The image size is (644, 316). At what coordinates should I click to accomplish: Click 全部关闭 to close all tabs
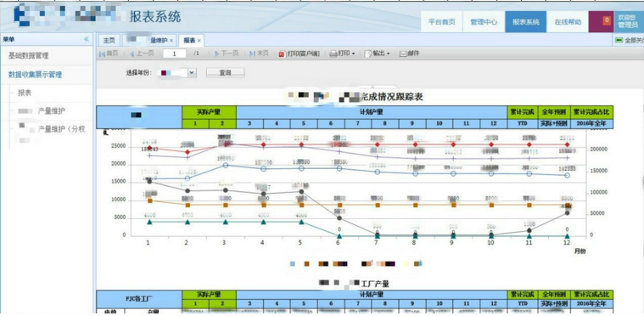coord(630,40)
